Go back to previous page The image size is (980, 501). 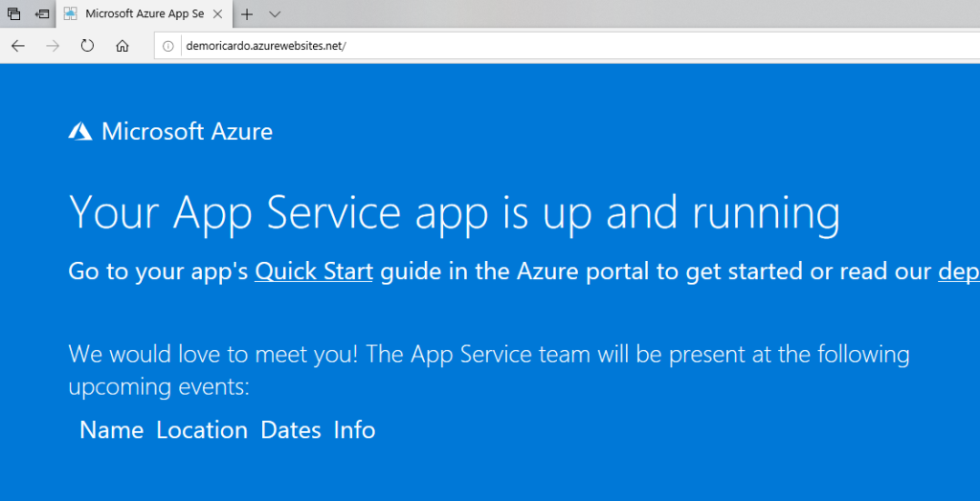point(18,46)
